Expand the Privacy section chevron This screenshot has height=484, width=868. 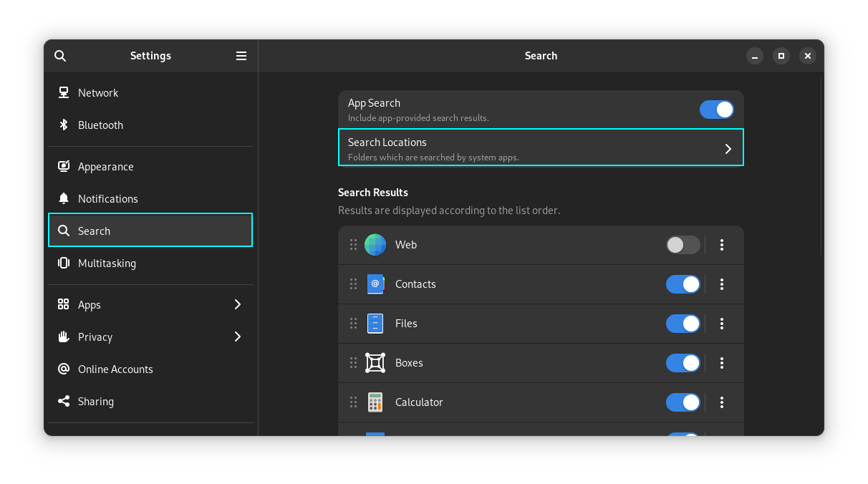(x=238, y=337)
